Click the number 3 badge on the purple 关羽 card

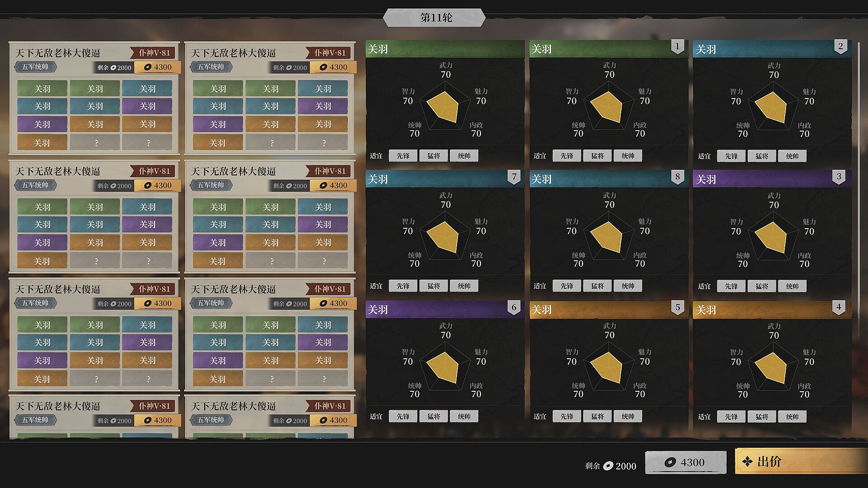(x=839, y=177)
